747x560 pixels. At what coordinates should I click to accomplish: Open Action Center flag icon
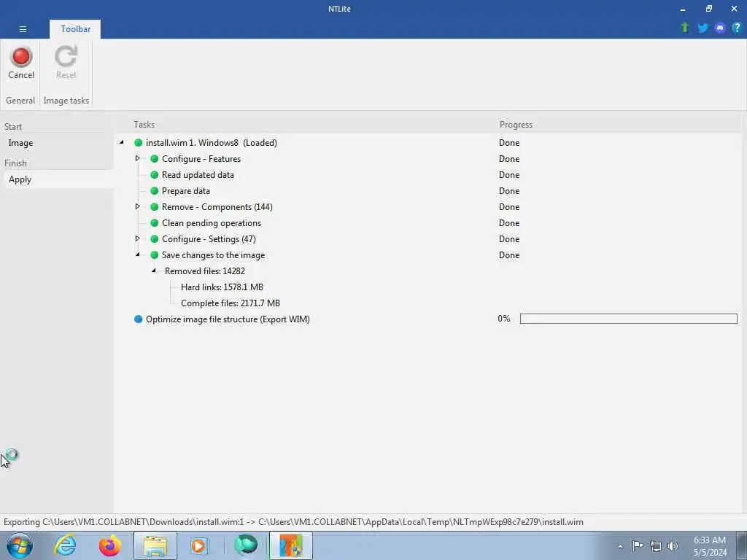[638, 545]
